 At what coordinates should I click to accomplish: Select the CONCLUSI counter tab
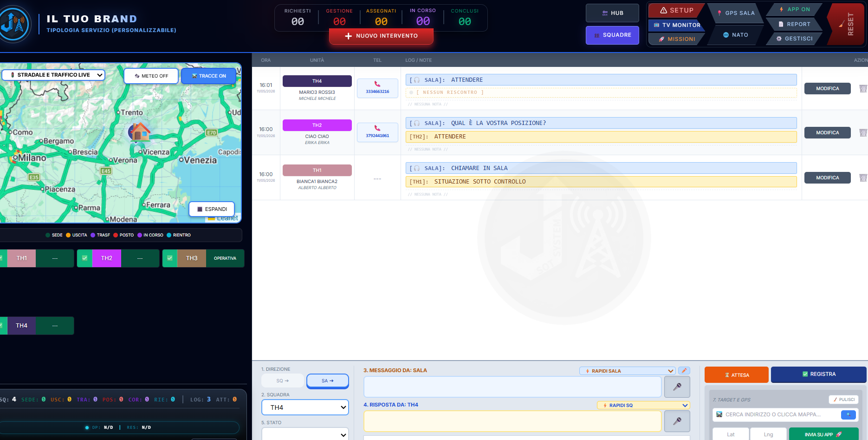point(465,18)
